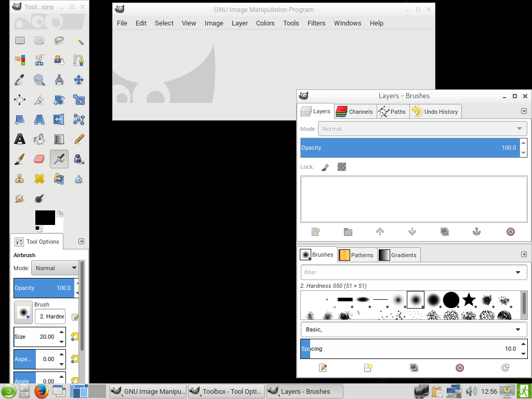Activate the Text tool
This screenshot has height=399, width=532.
coord(20,139)
